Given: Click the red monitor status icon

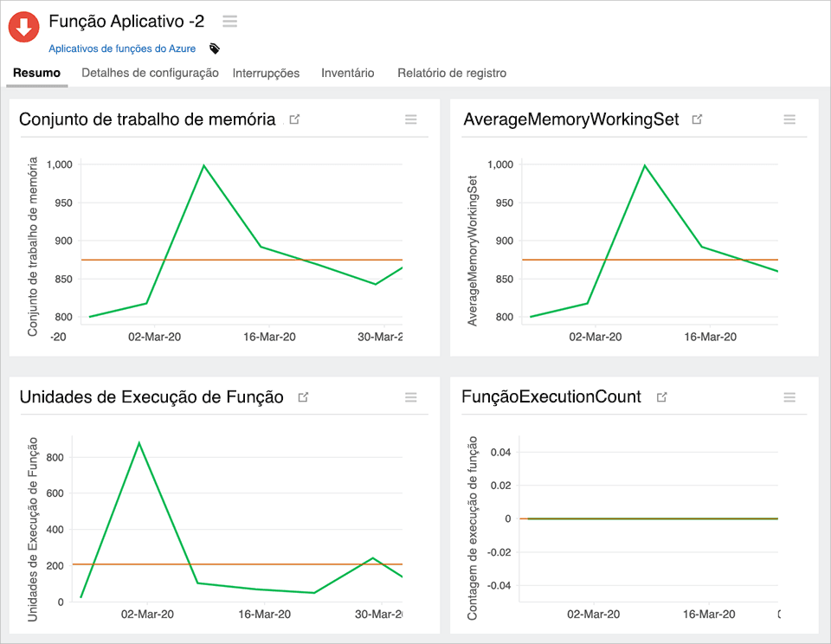Looking at the screenshot, I should point(23,27).
